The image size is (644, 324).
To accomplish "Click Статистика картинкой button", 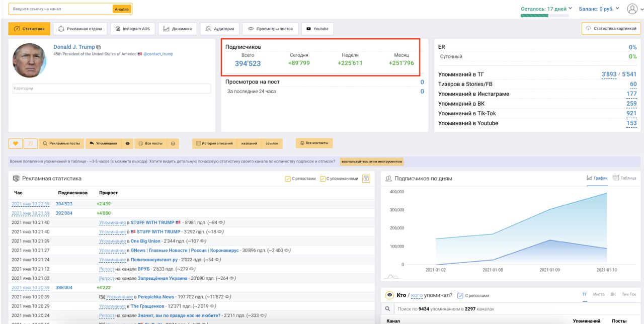I will click(611, 29).
